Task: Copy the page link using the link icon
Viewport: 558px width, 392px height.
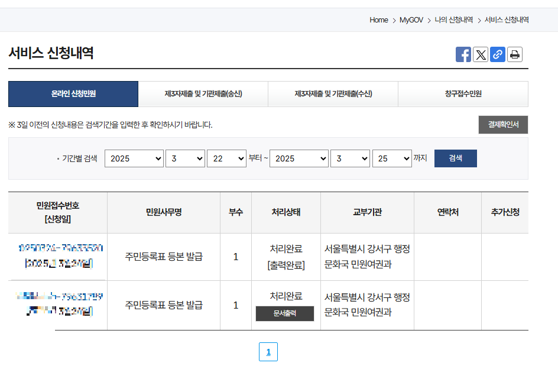Action: click(x=498, y=54)
